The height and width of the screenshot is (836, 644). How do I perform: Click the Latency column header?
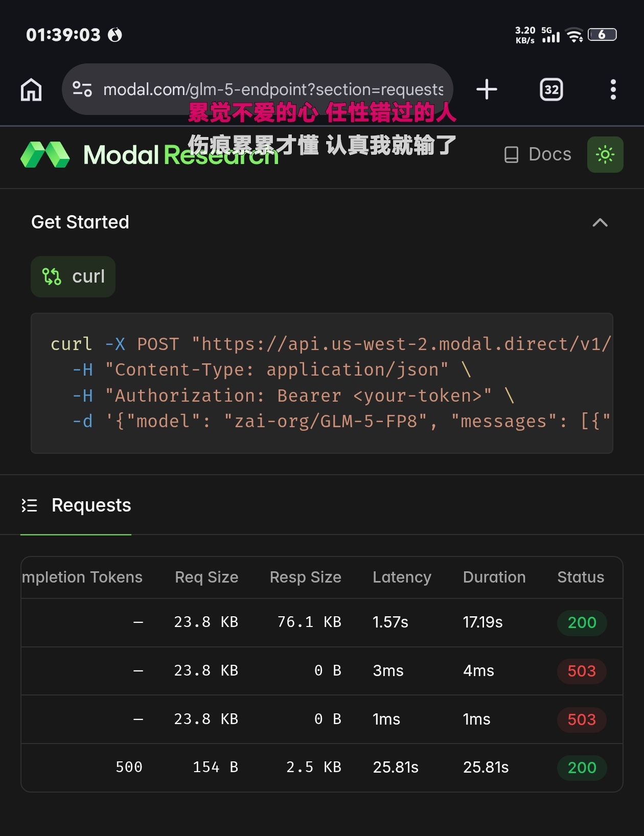(402, 577)
